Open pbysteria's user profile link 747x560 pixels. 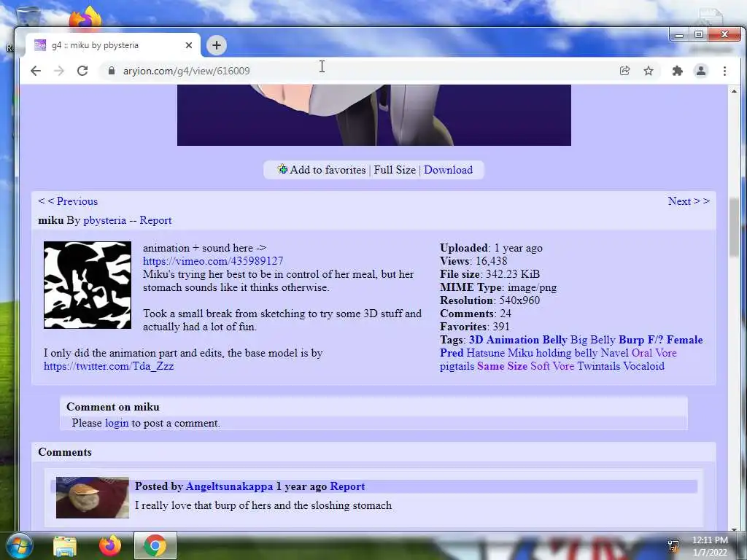(x=105, y=220)
